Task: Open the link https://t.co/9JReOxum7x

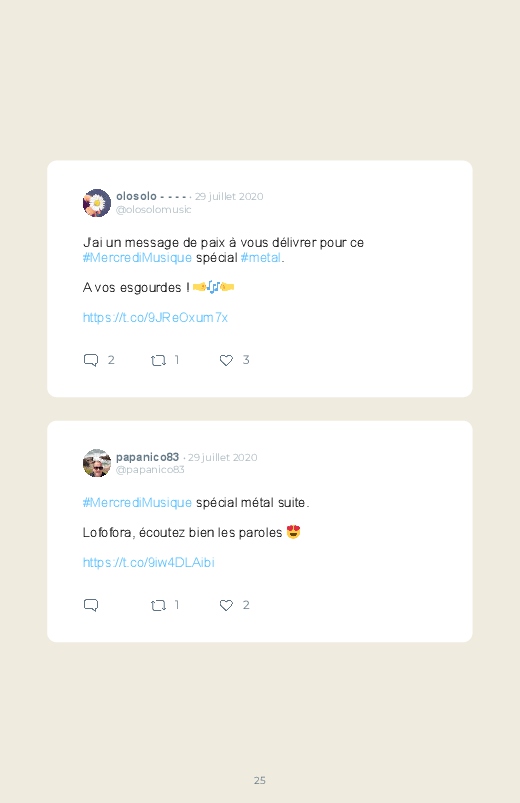Action: tap(155, 318)
